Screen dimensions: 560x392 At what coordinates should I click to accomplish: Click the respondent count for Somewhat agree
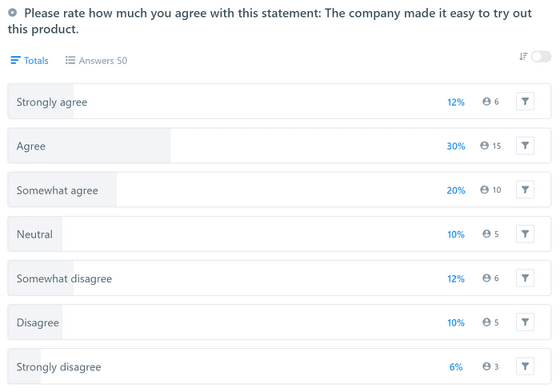(x=490, y=190)
